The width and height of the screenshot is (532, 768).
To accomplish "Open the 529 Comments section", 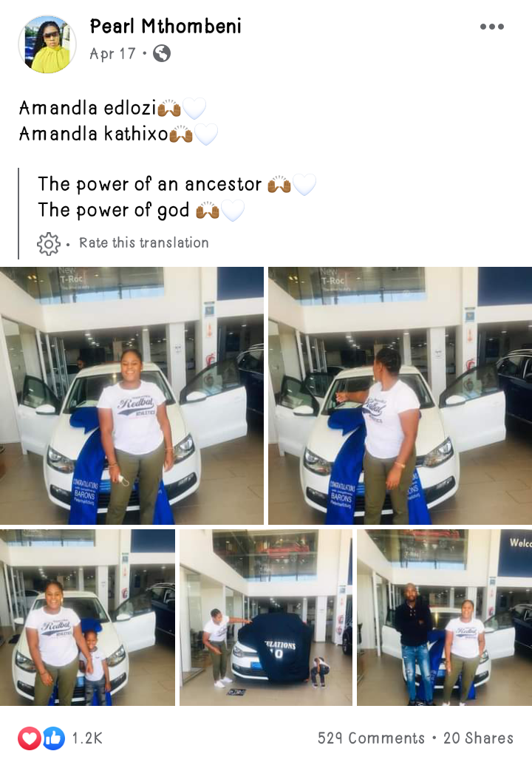I will coord(371,738).
